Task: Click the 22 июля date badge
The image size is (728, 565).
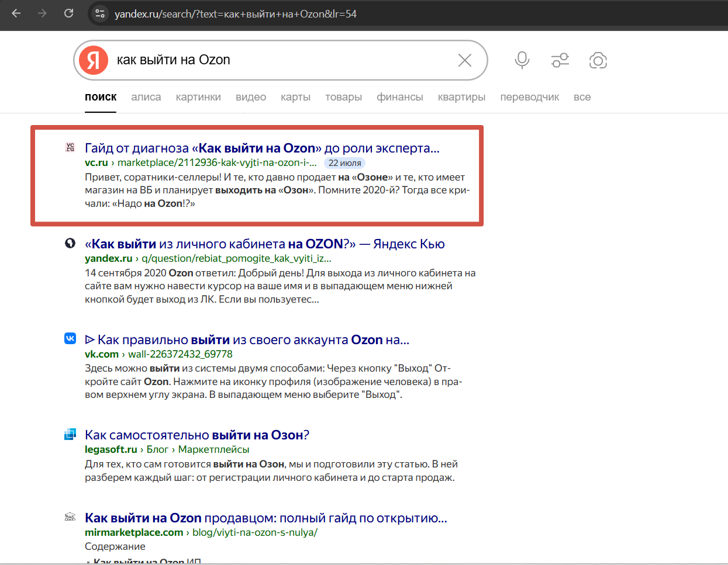Action: 344,163
